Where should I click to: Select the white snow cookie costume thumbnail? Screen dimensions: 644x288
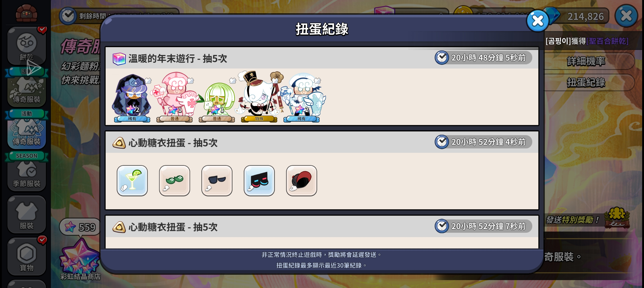[x=302, y=98]
